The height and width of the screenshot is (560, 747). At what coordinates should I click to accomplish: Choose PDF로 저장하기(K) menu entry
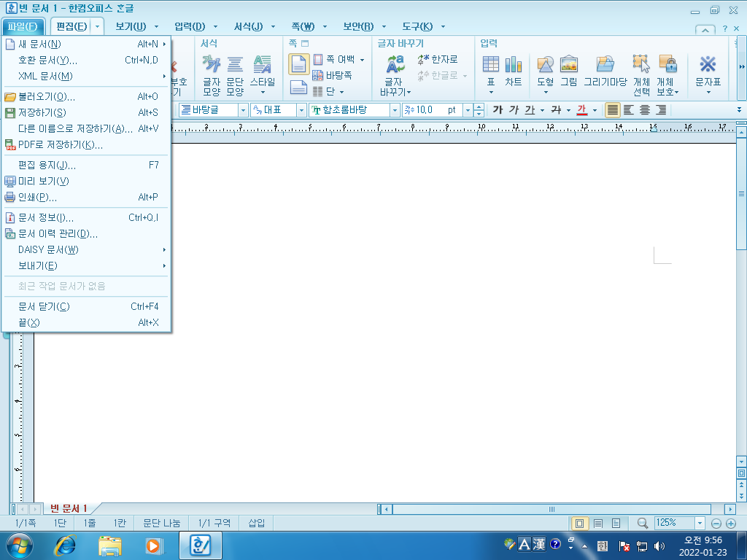click(x=86, y=145)
